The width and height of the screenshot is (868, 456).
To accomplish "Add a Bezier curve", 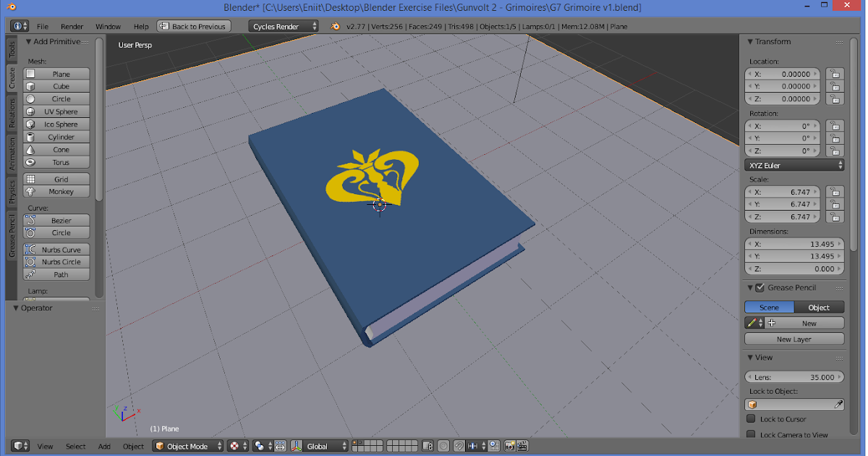I will (56, 220).
